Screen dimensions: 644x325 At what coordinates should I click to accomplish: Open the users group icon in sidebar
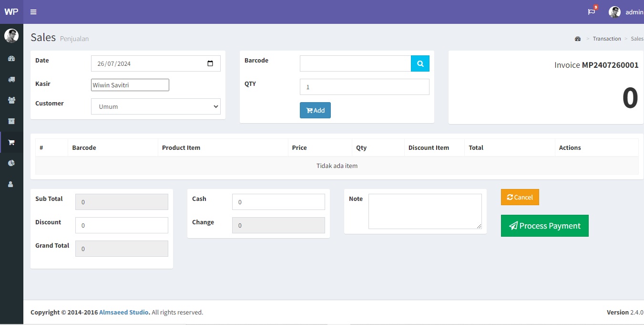(11, 100)
